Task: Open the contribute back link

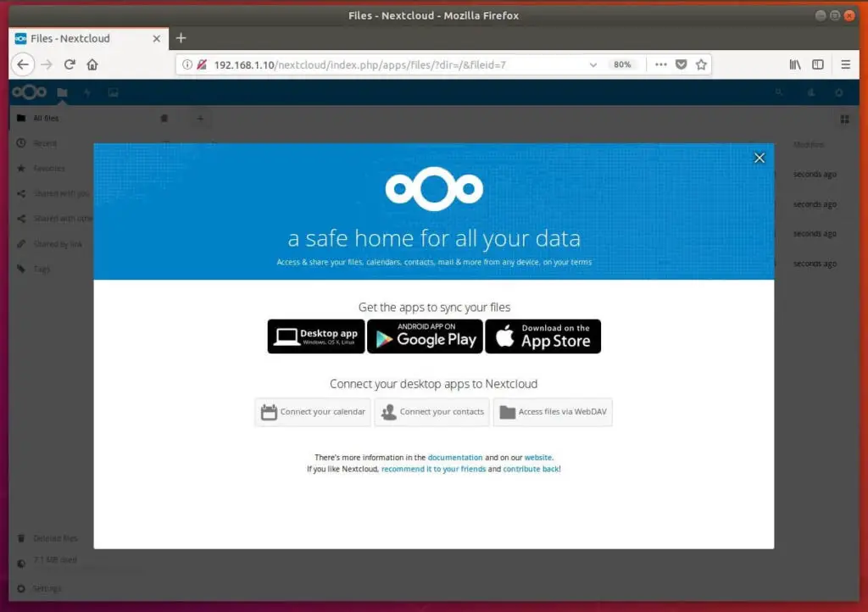Action: coord(531,470)
